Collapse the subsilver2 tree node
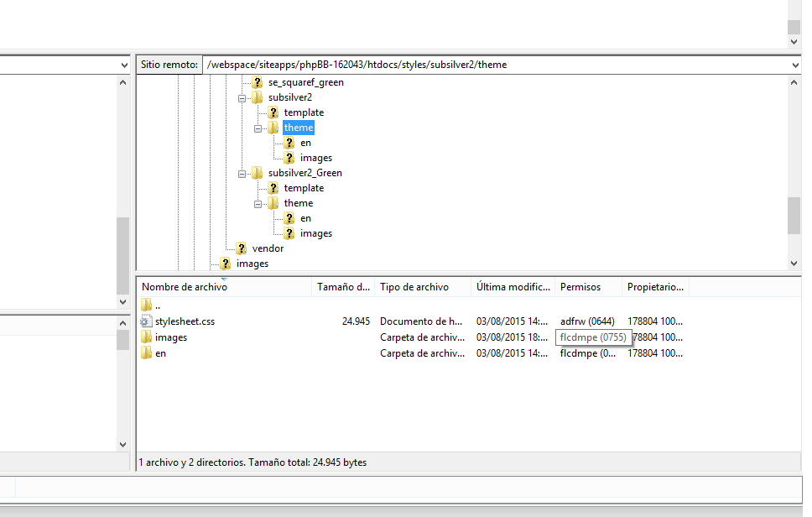Image resolution: width=812 pixels, height=517 pixels. coord(242,97)
